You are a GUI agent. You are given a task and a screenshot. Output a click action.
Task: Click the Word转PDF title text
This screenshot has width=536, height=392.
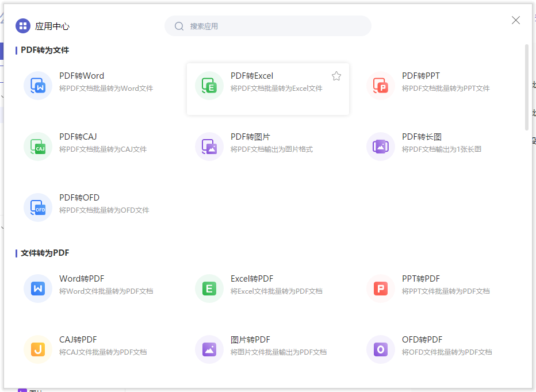coord(82,279)
